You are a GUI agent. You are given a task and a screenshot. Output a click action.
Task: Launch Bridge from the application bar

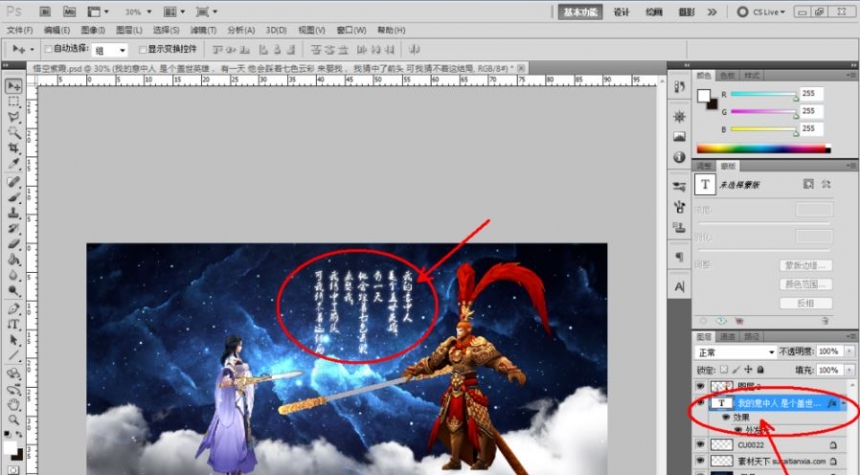(x=45, y=12)
